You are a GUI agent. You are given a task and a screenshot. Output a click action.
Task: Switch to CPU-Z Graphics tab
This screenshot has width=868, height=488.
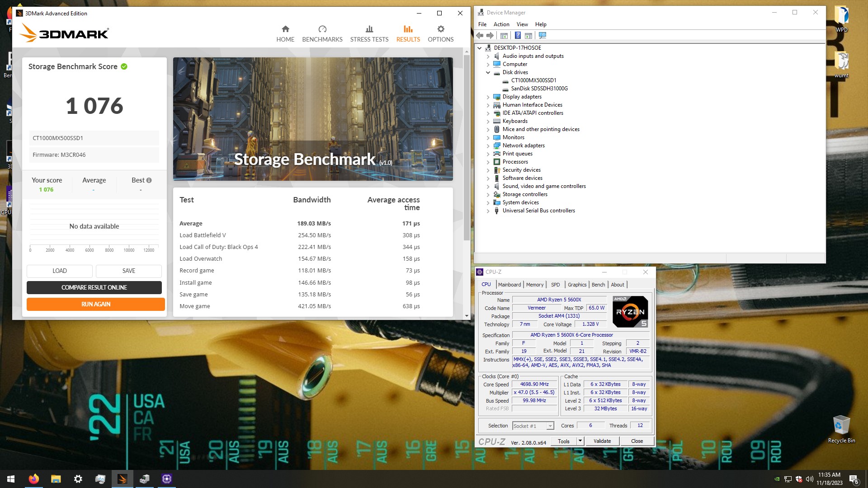(x=577, y=285)
